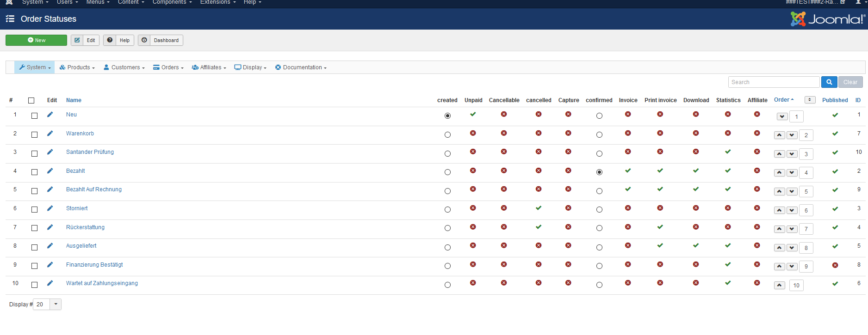
Task: Open the Components top menu
Action: pyautogui.click(x=172, y=2)
